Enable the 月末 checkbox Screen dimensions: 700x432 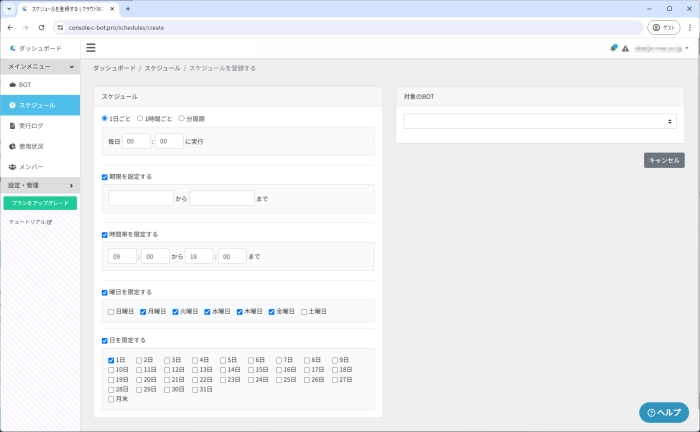tap(111, 399)
